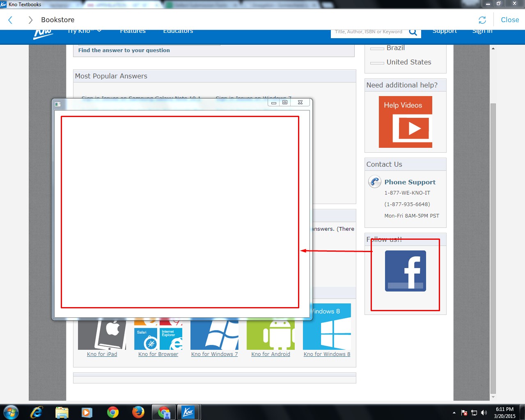The image size is (525, 420).
Task: Open the Sign in link
Action: [482, 31]
